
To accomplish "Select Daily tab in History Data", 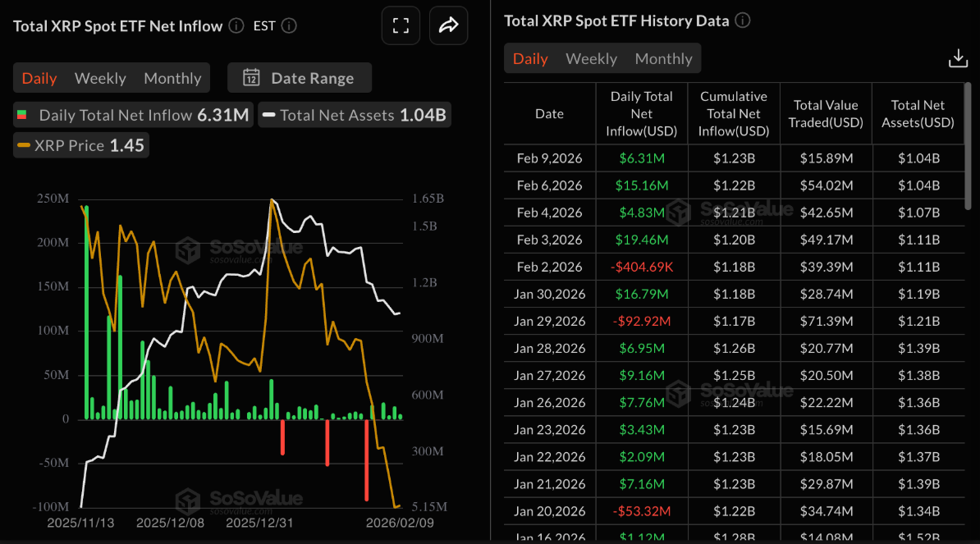I will (x=530, y=58).
